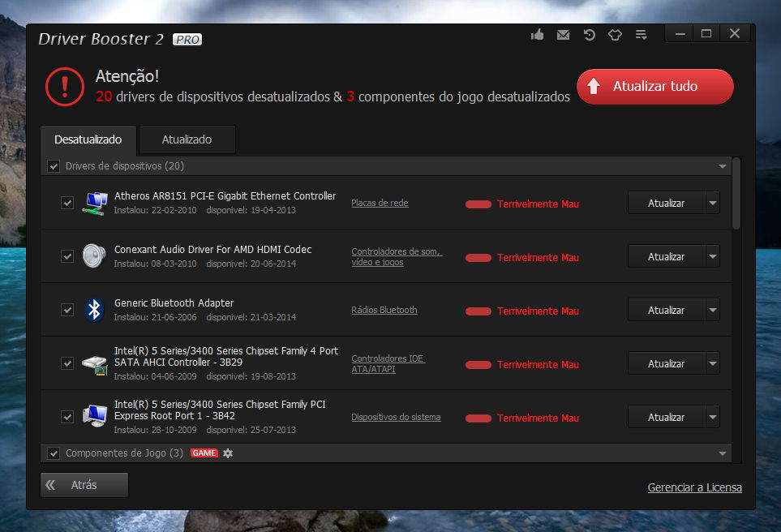Go back with the Atrás button

pos(84,485)
